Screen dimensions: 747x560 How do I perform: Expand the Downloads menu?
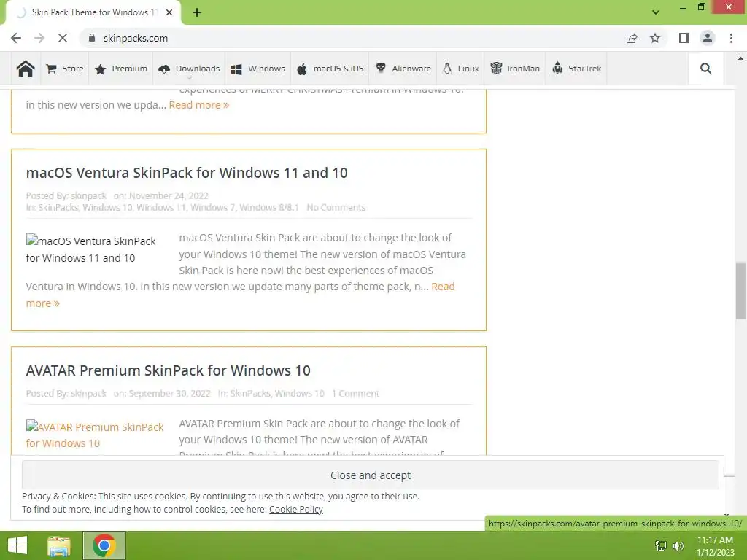pyautogui.click(x=189, y=69)
